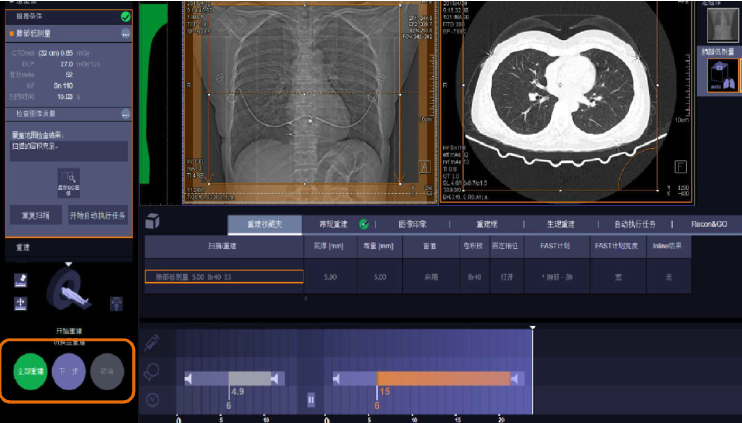
Task: Select the topogram thumbnail in right panel
Action: point(722,25)
